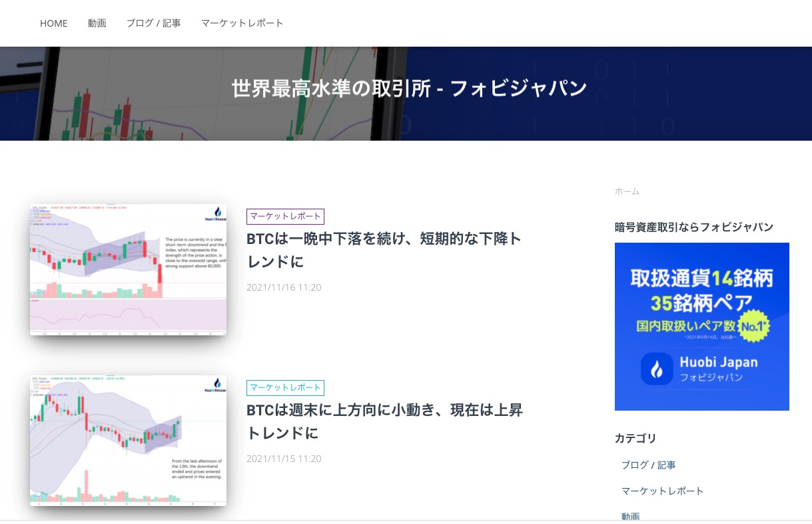Click the date 2021/11/16 11:20

click(284, 287)
